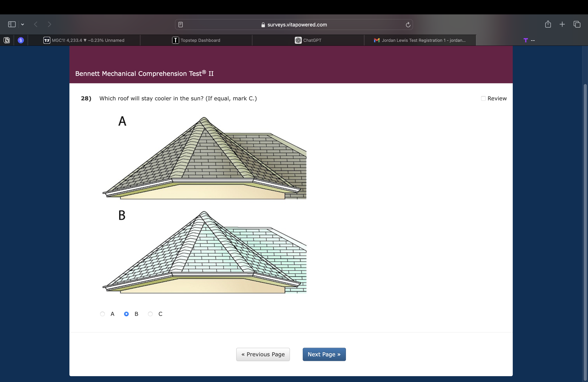Viewport: 588px width, 382px height.
Task: Select radio option B
Action: pos(126,314)
